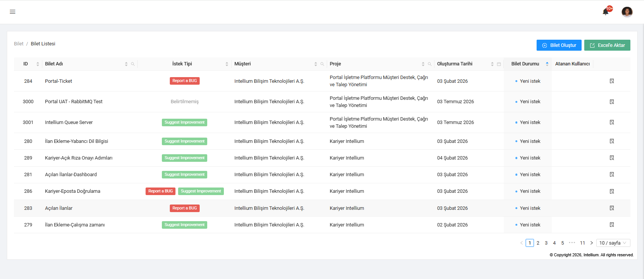Open Proje search filter icon

click(430, 64)
